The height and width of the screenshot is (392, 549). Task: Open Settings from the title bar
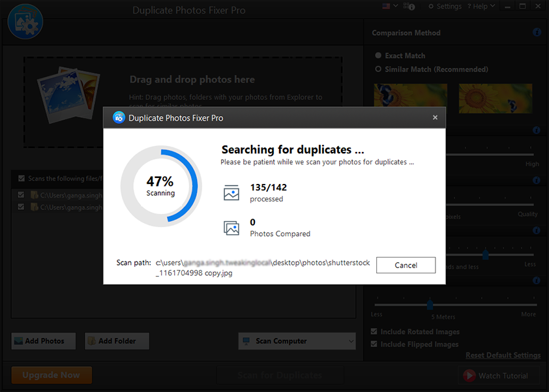(x=445, y=7)
